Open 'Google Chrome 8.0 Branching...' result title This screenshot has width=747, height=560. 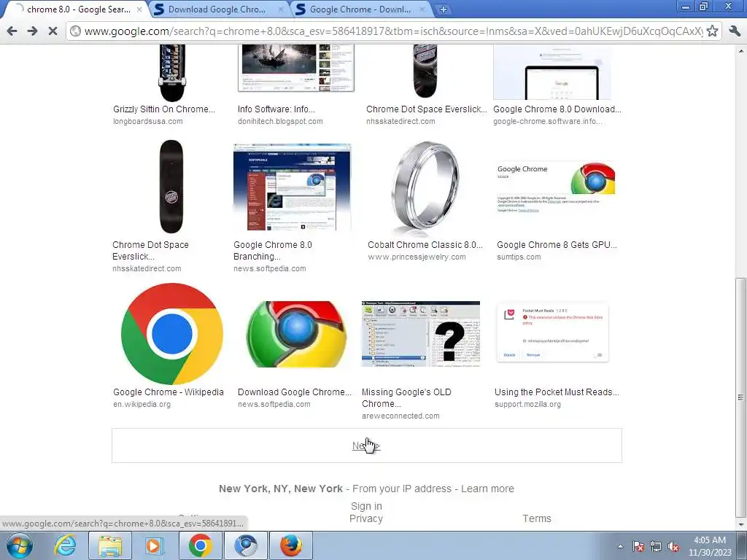pyautogui.click(x=273, y=251)
